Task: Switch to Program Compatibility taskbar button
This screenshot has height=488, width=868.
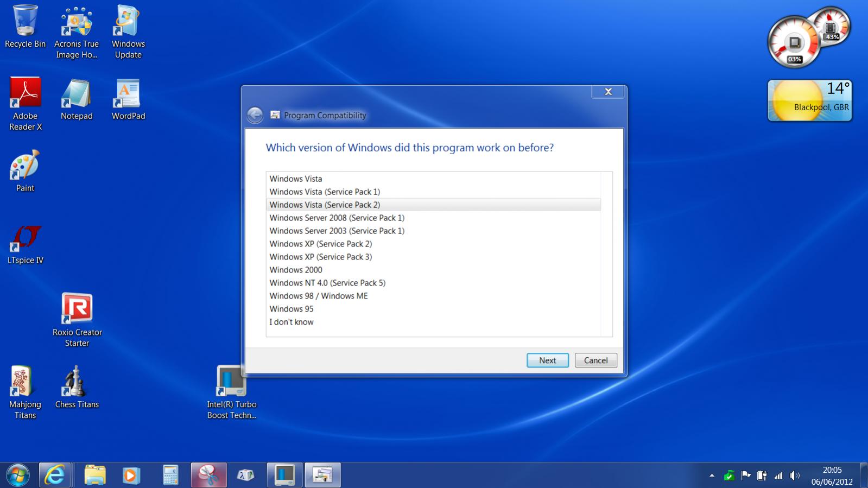Action: pyautogui.click(x=322, y=476)
